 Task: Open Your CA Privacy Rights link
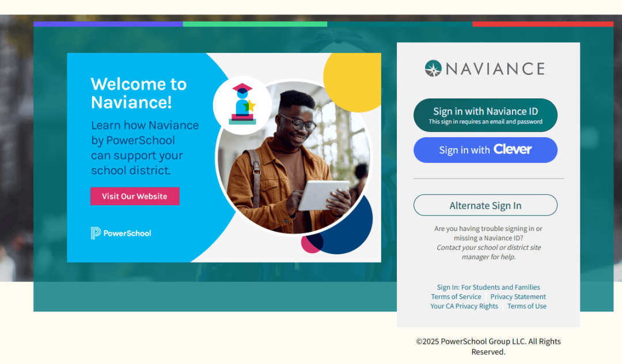click(464, 306)
